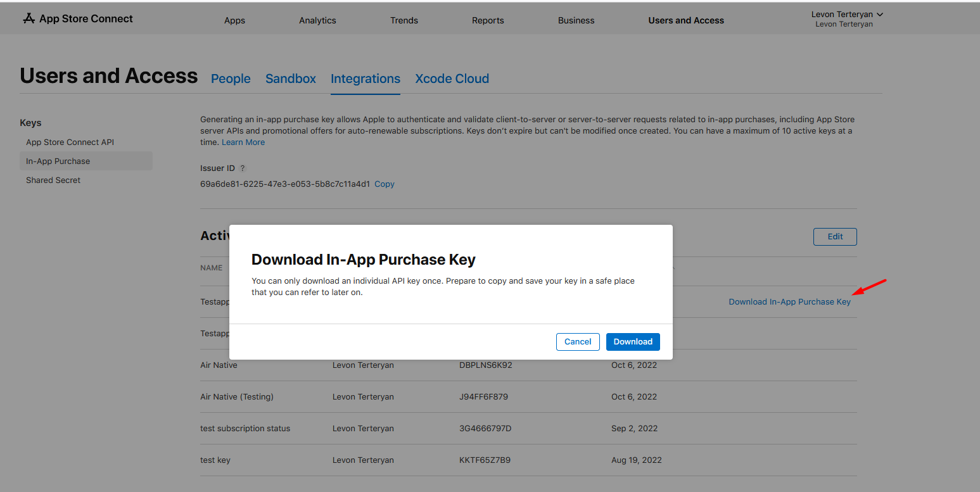Click the Download In-App Purchase Key dialog title
Image resolution: width=980 pixels, height=492 pixels.
pyautogui.click(x=364, y=260)
